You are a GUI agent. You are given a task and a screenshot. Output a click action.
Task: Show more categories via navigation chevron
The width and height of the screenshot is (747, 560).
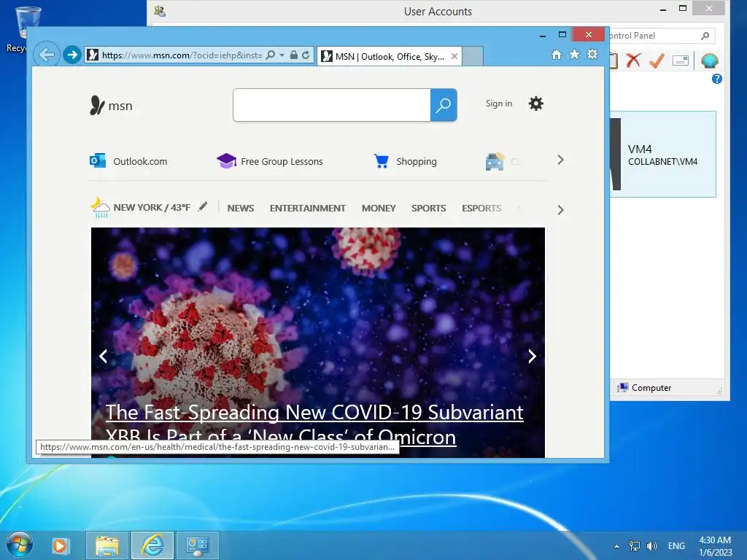point(560,210)
